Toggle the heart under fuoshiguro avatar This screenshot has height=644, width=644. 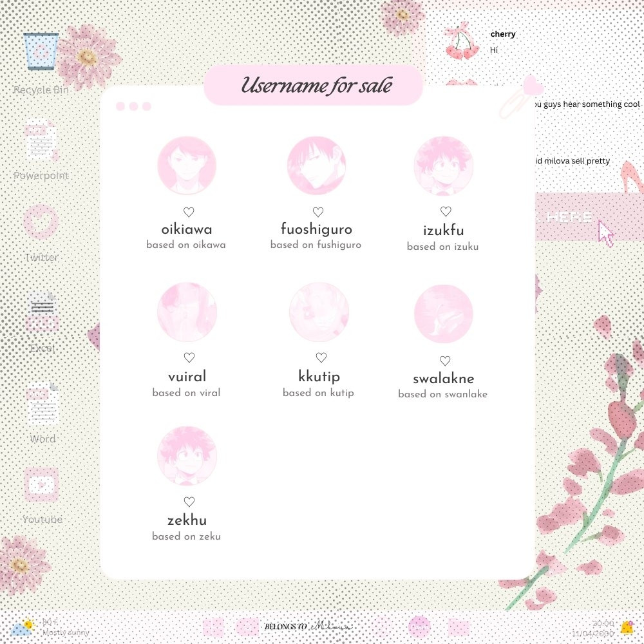coord(318,212)
